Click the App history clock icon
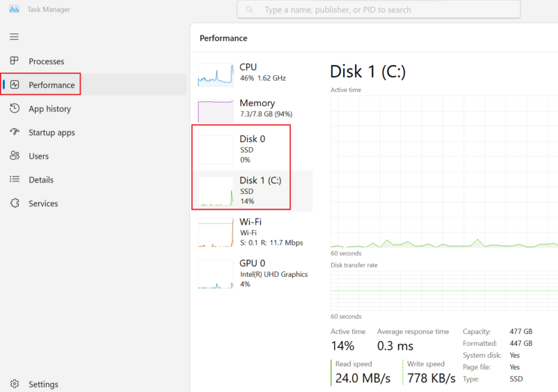 [x=15, y=109]
